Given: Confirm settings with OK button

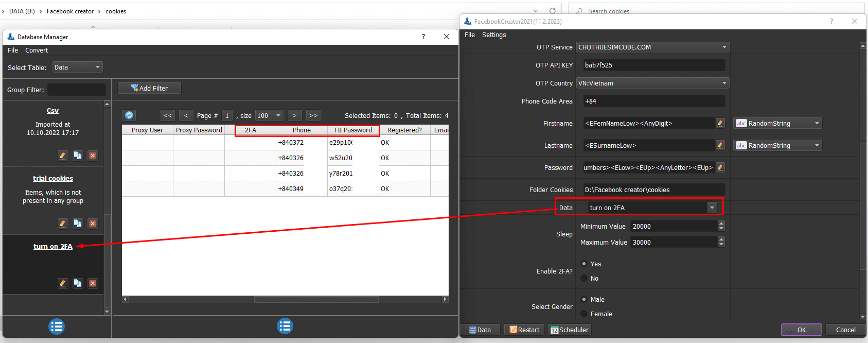Looking at the screenshot, I should [x=802, y=330].
